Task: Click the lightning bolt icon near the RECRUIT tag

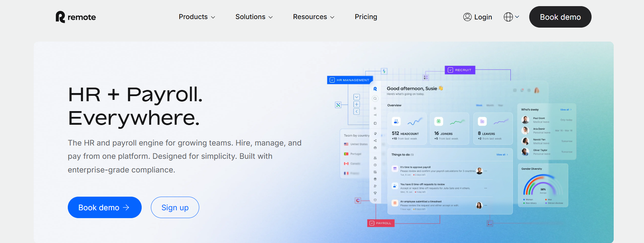Action: [x=384, y=71]
